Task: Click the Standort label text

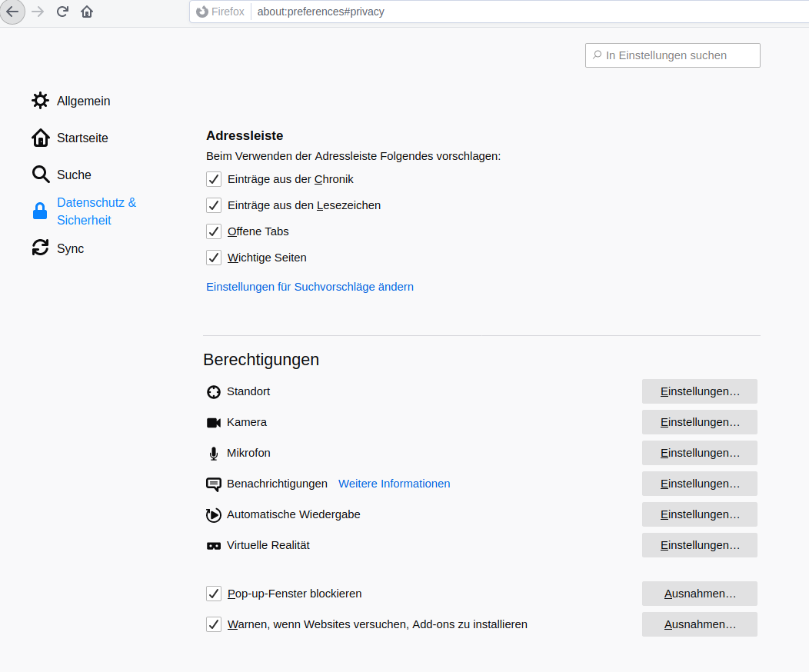Action: [x=248, y=391]
